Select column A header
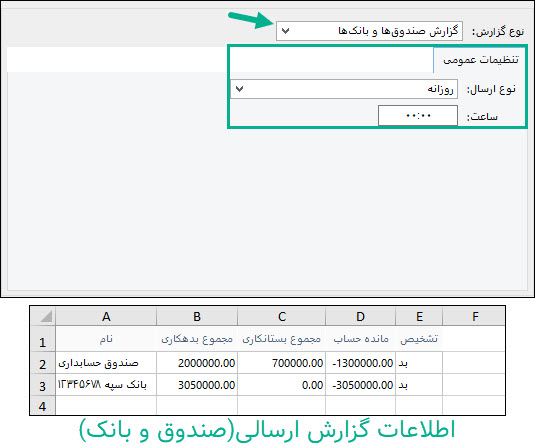 click(x=106, y=316)
